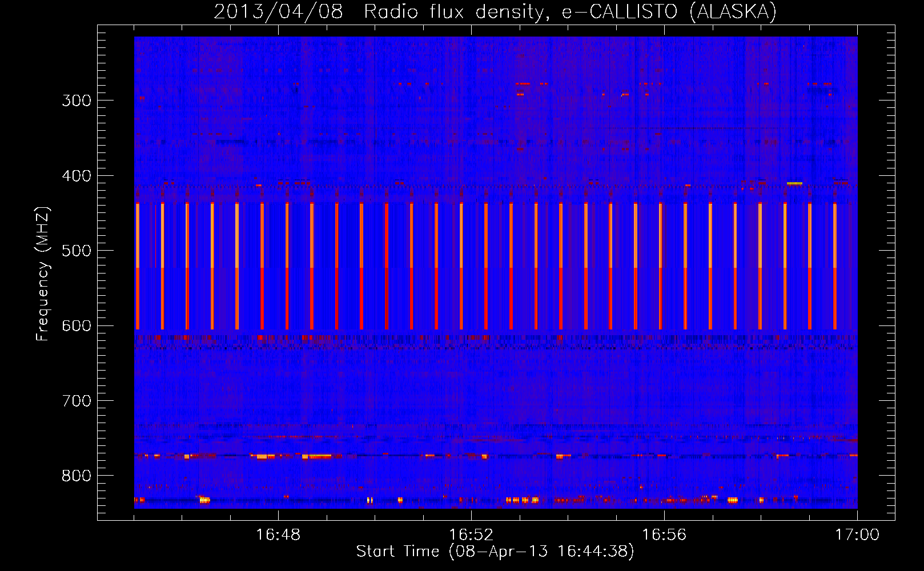This screenshot has height=571, width=924.
Task: Click the 17:00 time tick label
Action: pos(857,535)
